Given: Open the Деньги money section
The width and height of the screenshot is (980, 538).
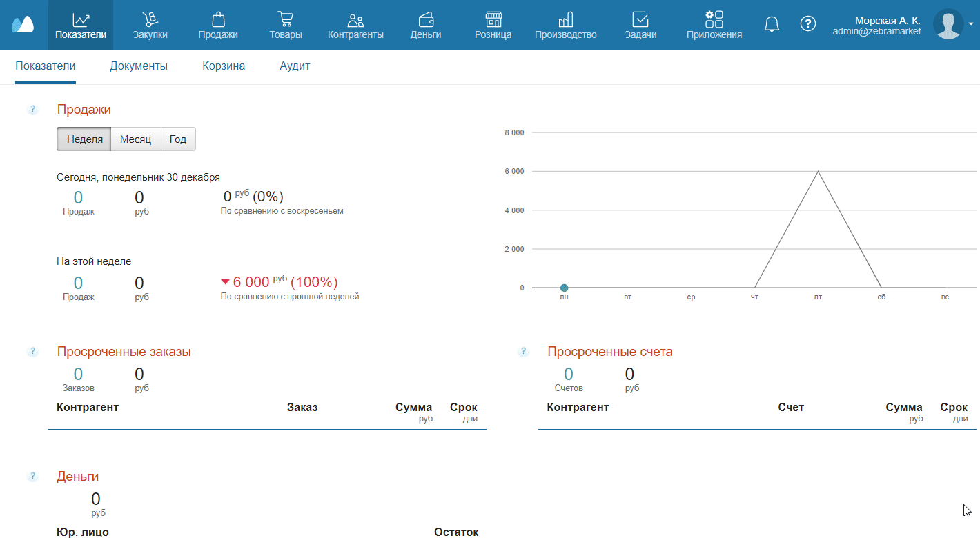Looking at the screenshot, I should coord(426,25).
